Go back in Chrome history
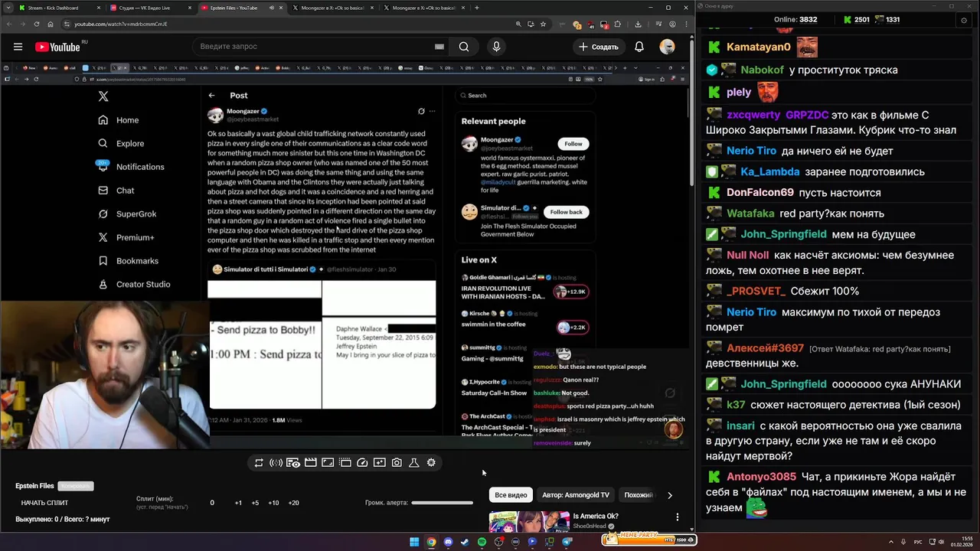This screenshot has height=551, width=980. click(x=8, y=24)
